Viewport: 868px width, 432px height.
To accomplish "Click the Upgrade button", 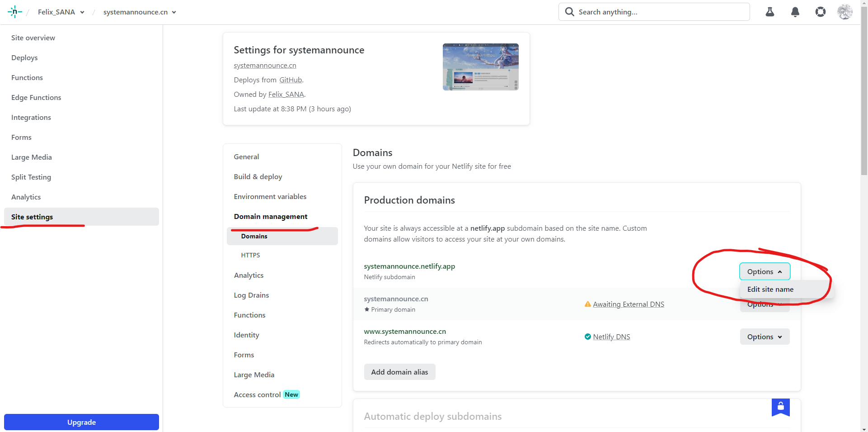I will (x=81, y=422).
